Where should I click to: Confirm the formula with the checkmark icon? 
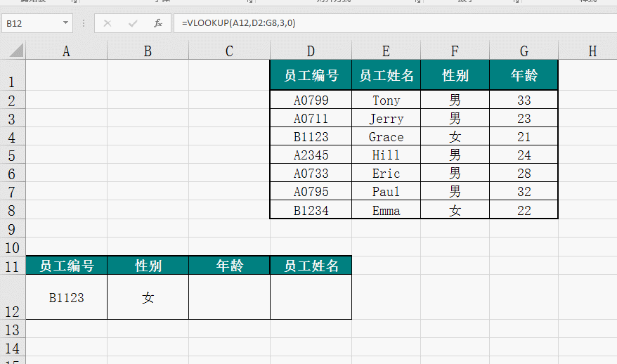point(133,24)
